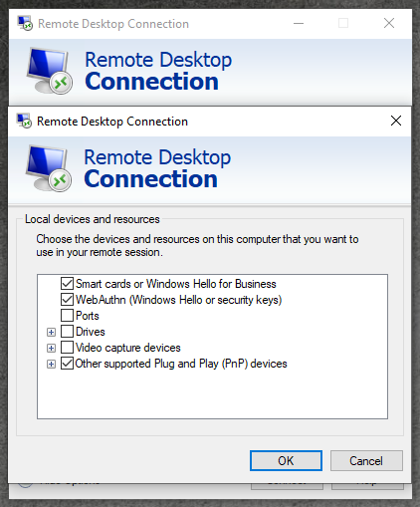The height and width of the screenshot is (507, 420).
Task: Expand Other supported Plug and Play devices
Action: point(51,364)
